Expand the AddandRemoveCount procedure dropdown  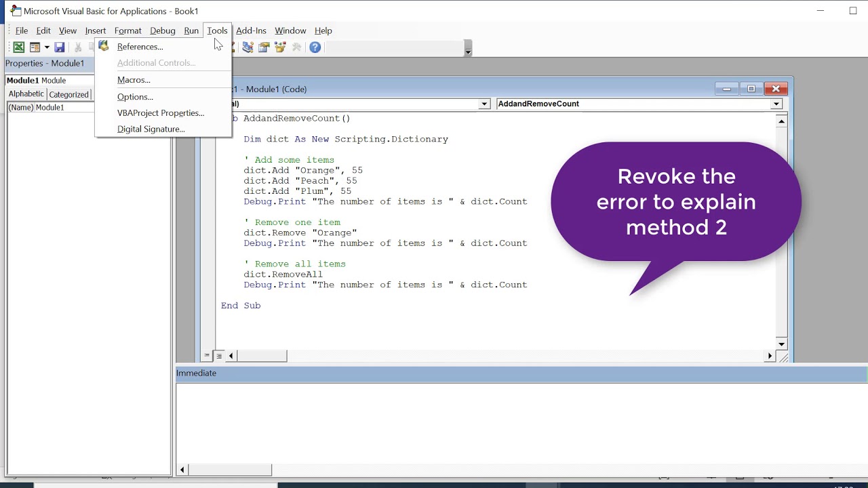[x=776, y=104]
